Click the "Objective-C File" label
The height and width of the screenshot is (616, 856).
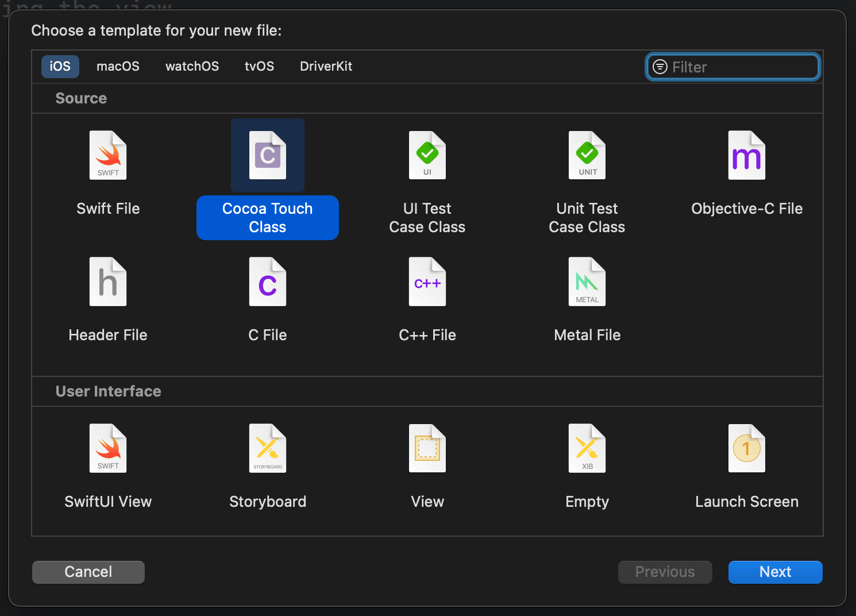(747, 209)
